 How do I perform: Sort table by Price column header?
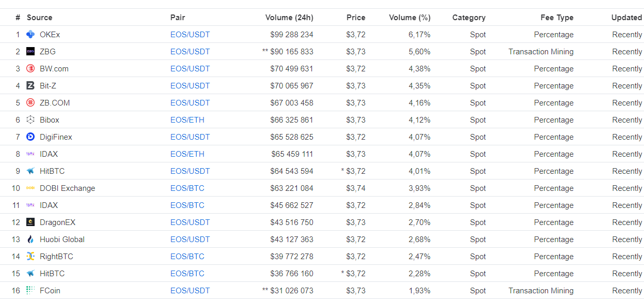(x=355, y=18)
